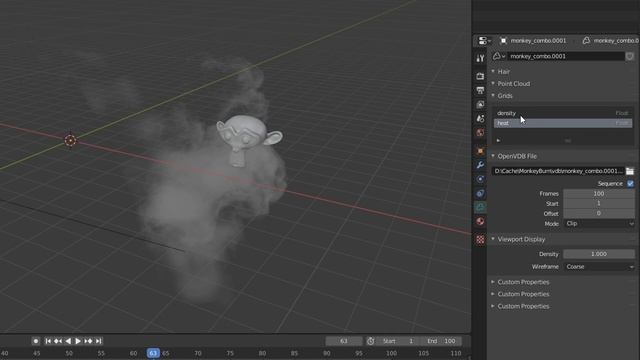Click frame 100 on the timeline ruler
The height and width of the screenshot is (360, 640).
point(391,353)
